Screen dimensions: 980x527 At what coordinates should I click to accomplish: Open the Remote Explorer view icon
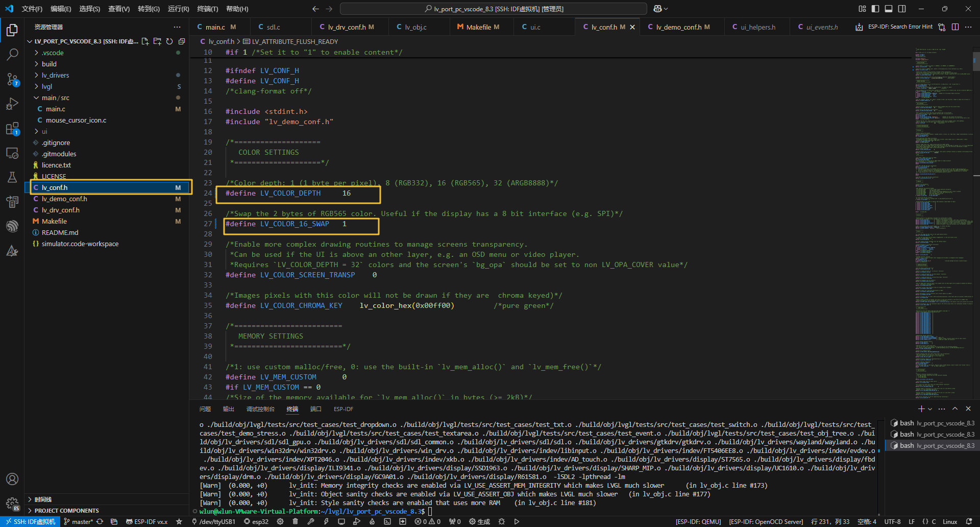pos(12,153)
